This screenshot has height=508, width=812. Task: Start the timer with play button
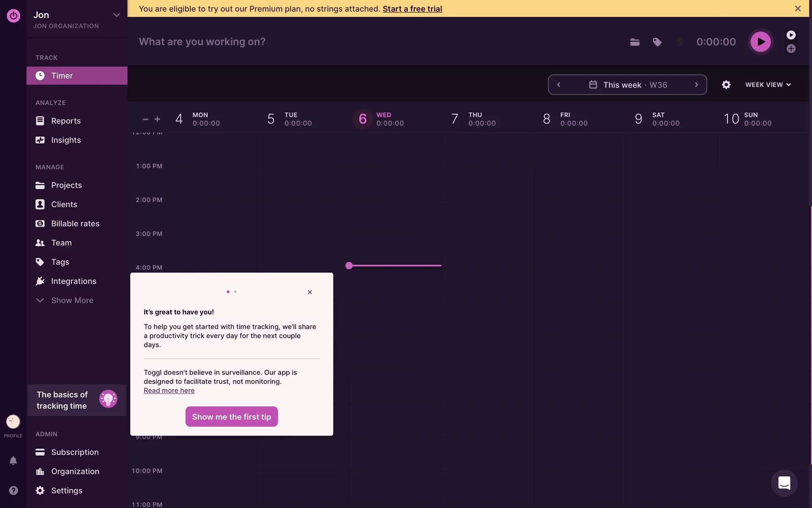click(x=760, y=42)
